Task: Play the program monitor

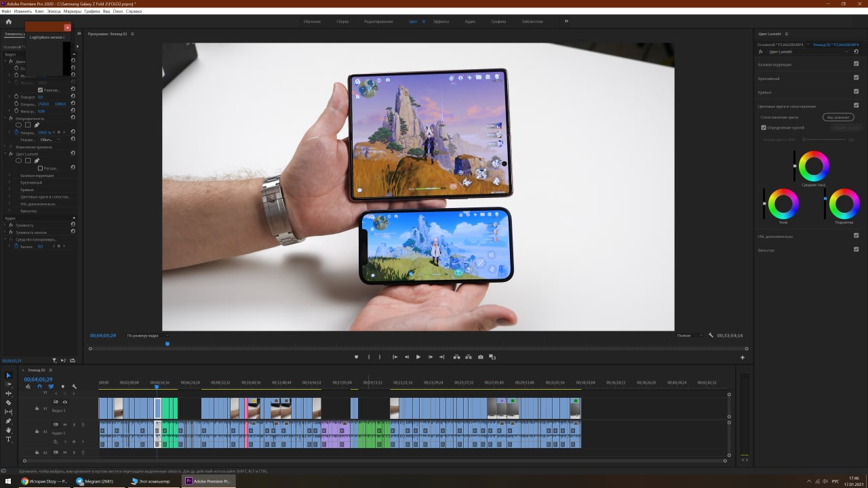Action: pos(418,357)
